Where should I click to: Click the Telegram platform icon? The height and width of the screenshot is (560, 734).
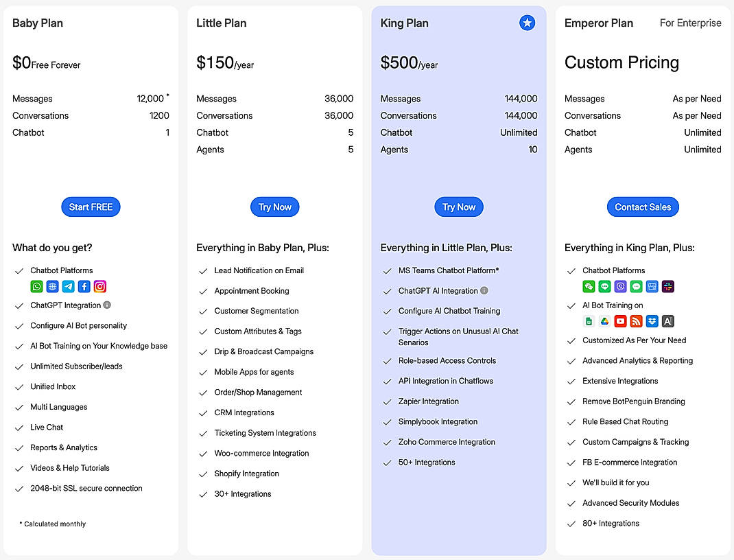click(x=69, y=287)
